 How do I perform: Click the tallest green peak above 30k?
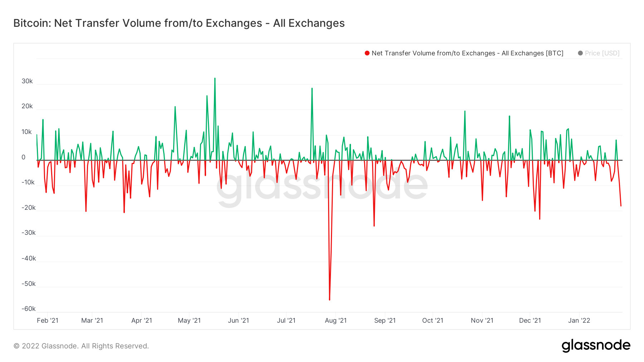pyautogui.click(x=215, y=78)
